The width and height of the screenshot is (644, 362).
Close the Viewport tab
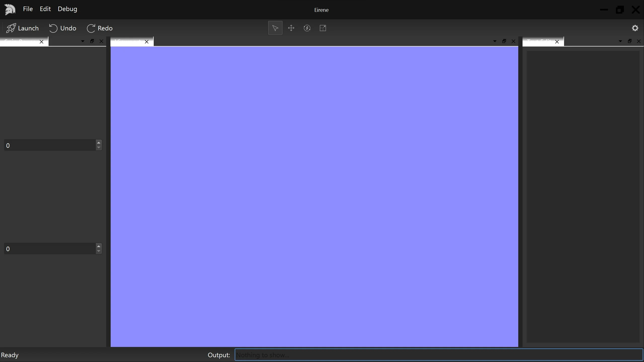click(147, 42)
